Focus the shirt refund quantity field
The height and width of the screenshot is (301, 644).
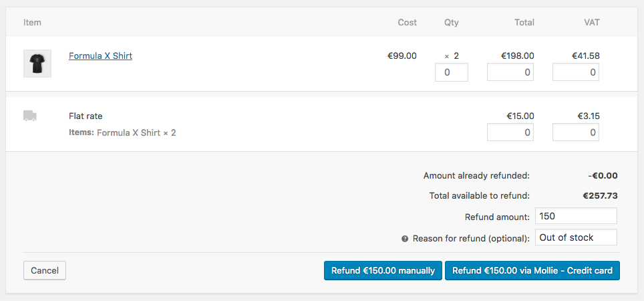click(x=451, y=72)
